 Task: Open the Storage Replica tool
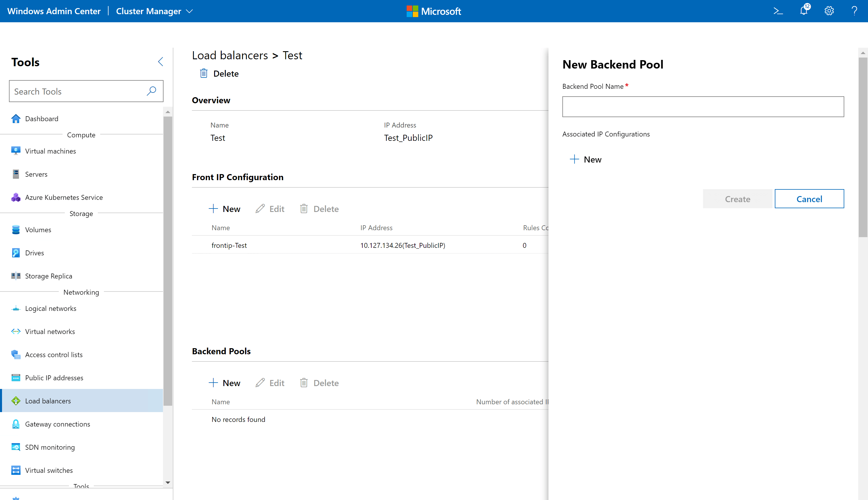(x=48, y=276)
